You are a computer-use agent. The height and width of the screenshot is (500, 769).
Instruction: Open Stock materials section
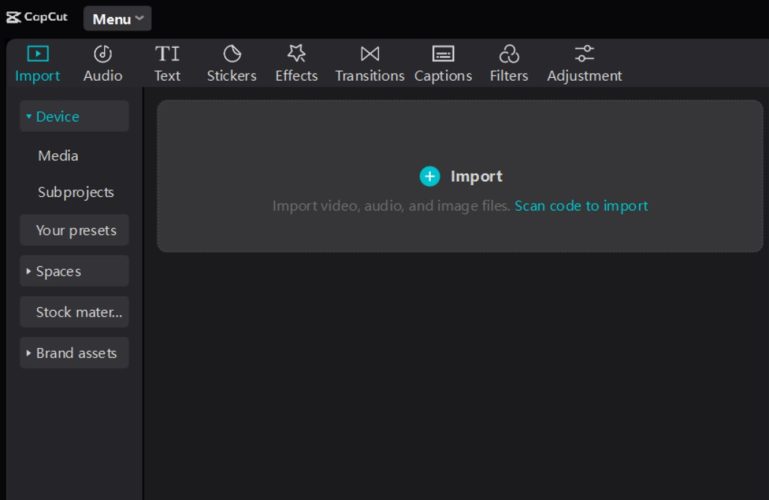coord(76,312)
